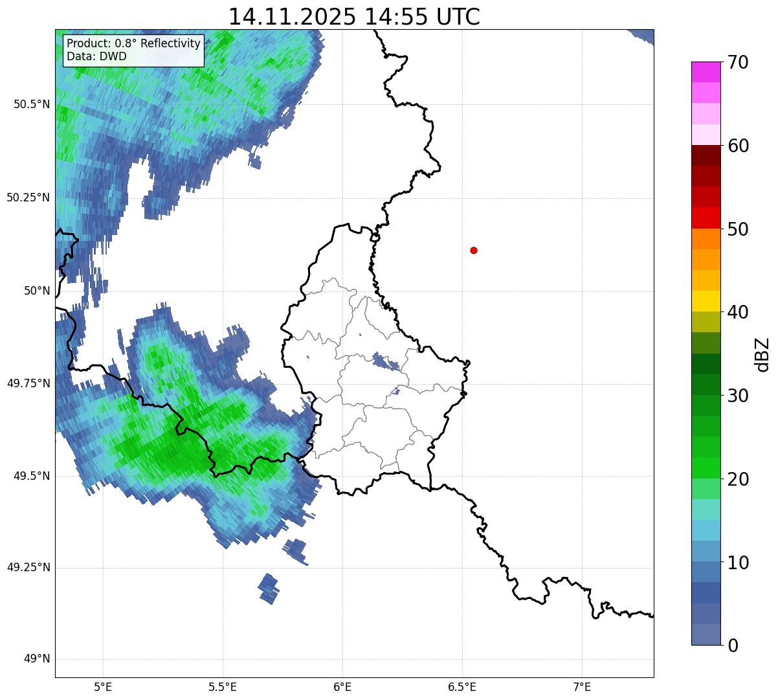Screen dimensions: 778x700
Task: Click colorbar tick label 10
Action: (738, 563)
